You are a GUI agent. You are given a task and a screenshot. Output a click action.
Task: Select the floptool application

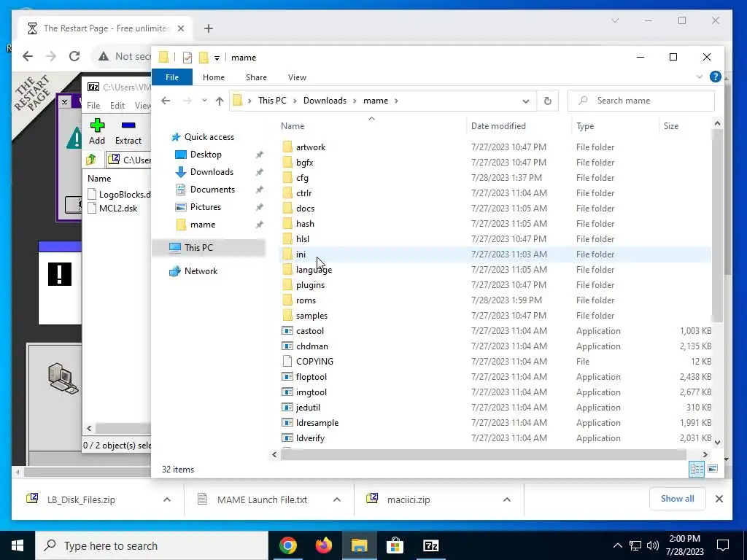pos(311,377)
